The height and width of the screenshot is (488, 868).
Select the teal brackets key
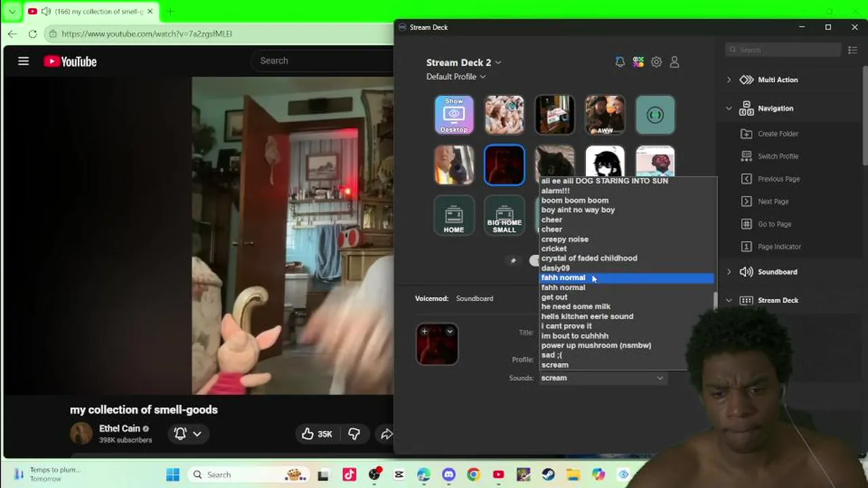coord(655,115)
